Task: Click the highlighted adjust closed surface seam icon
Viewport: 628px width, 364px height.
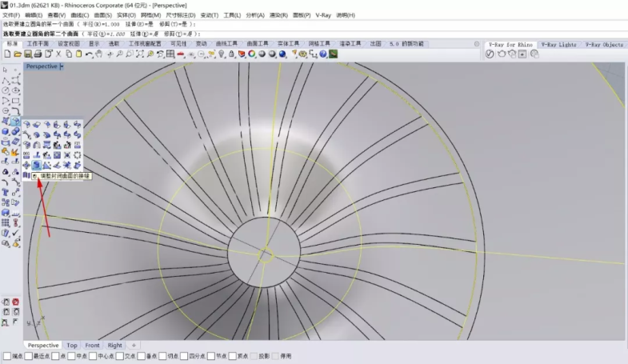Action: point(36,165)
